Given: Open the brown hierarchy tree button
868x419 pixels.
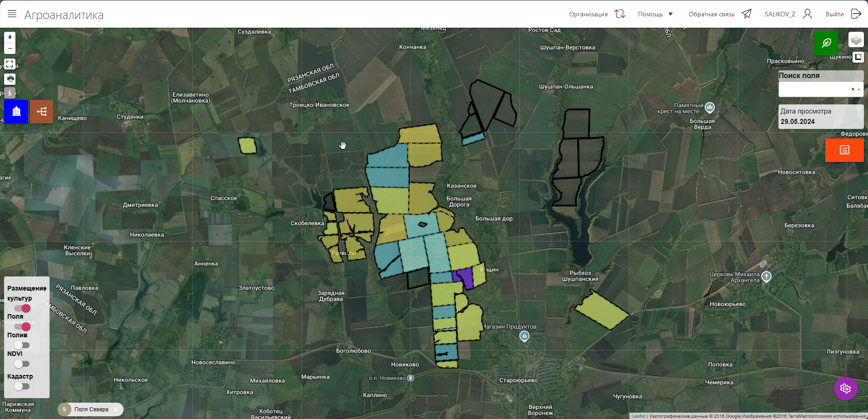Looking at the screenshot, I should 42,112.
